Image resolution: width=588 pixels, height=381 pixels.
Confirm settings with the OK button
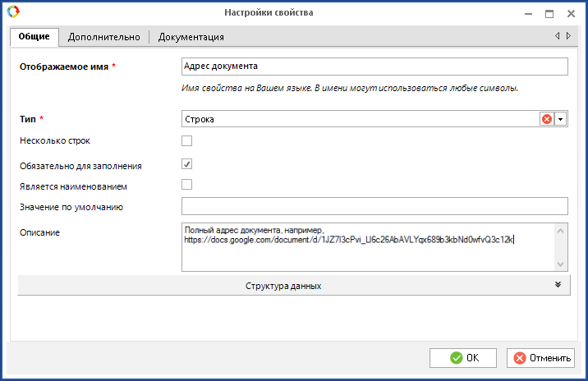463,358
